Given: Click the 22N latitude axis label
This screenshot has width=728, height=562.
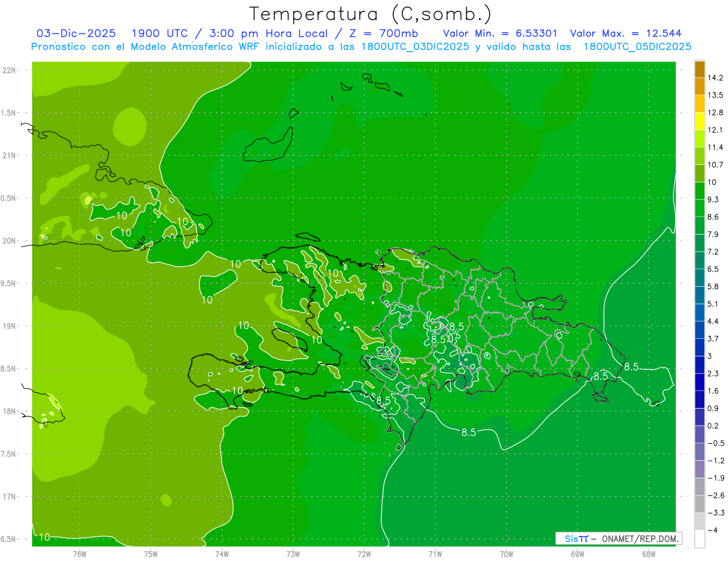Looking at the screenshot, I should (x=10, y=70).
